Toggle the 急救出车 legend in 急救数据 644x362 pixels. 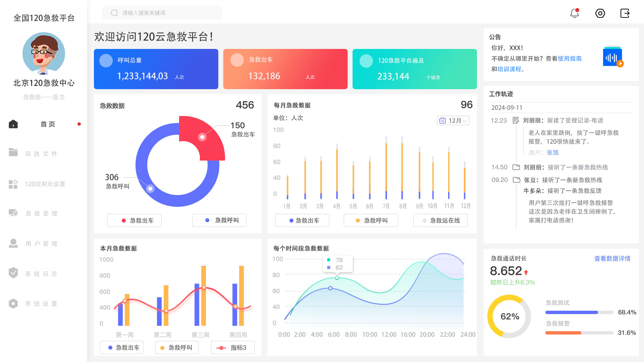point(134,220)
